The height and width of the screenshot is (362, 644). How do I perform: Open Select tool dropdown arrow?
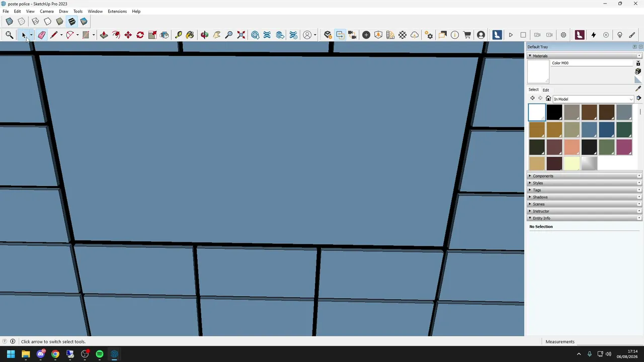click(31, 35)
